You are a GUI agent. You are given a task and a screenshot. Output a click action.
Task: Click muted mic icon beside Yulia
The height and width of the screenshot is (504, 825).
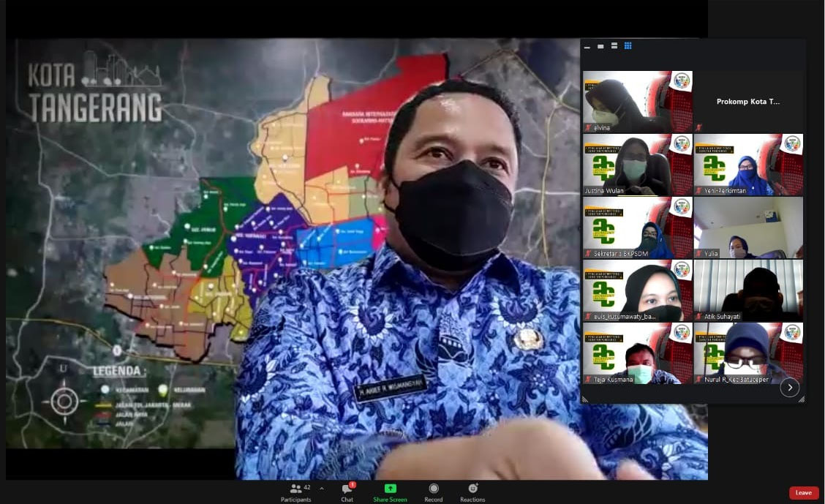tap(698, 254)
